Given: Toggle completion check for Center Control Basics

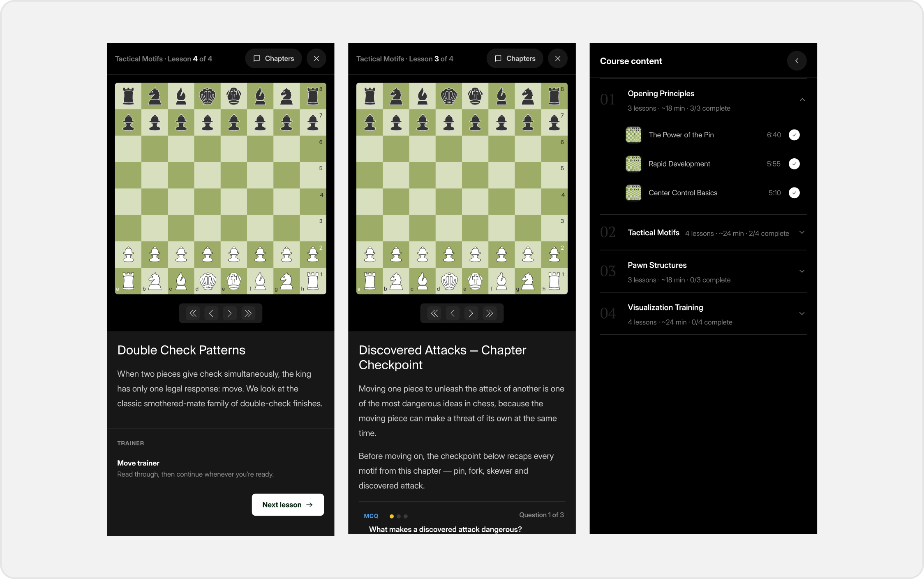Looking at the screenshot, I should (794, 193).
